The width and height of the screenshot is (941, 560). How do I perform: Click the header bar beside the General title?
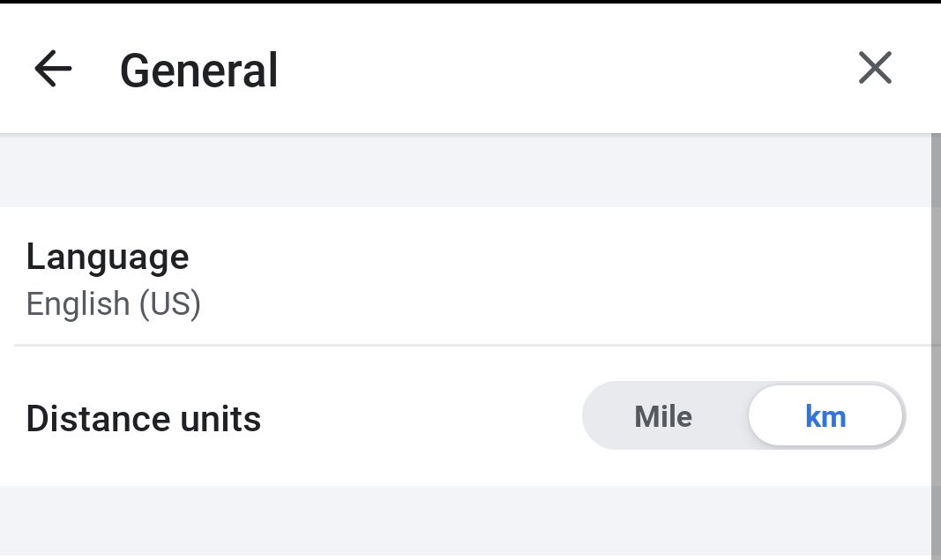[564, 69]
